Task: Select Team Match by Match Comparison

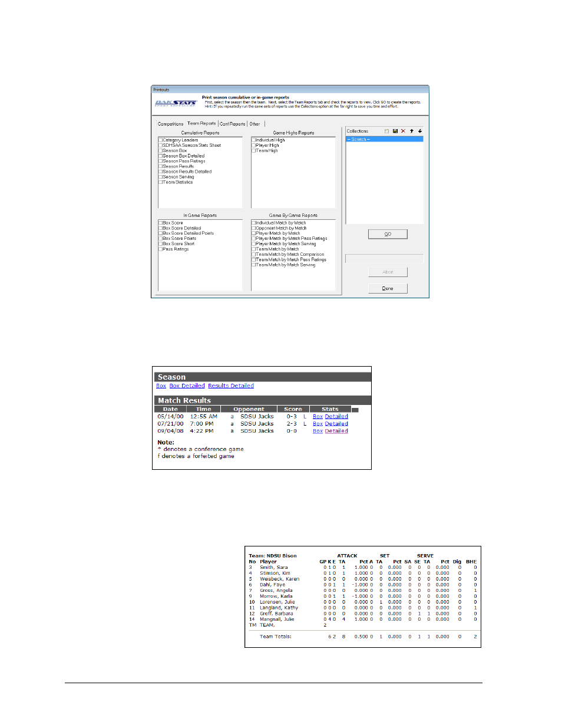Action: point(254,255)
